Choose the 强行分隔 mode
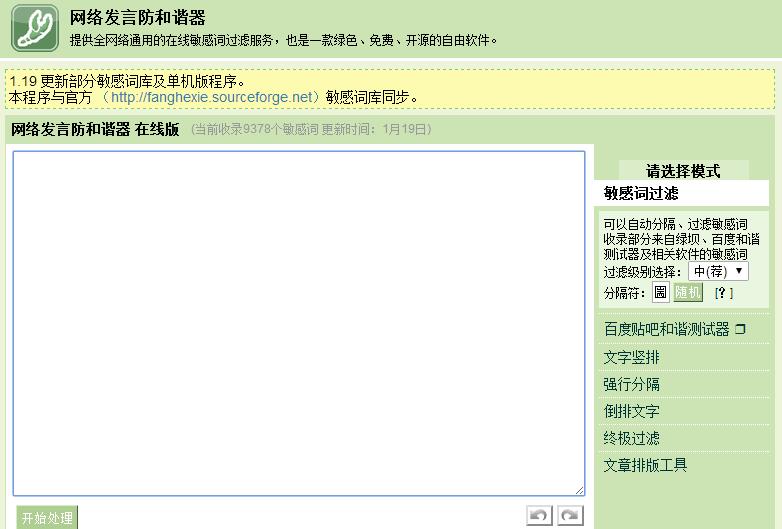 [631, 384]
